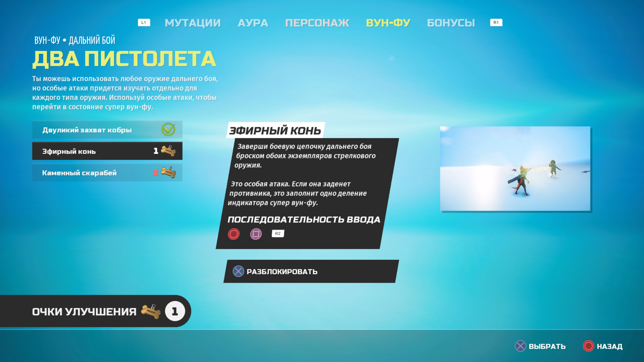Click the red circle input sequence icon
The height and width of the screenshot is (362, 644).
[233, 234]
